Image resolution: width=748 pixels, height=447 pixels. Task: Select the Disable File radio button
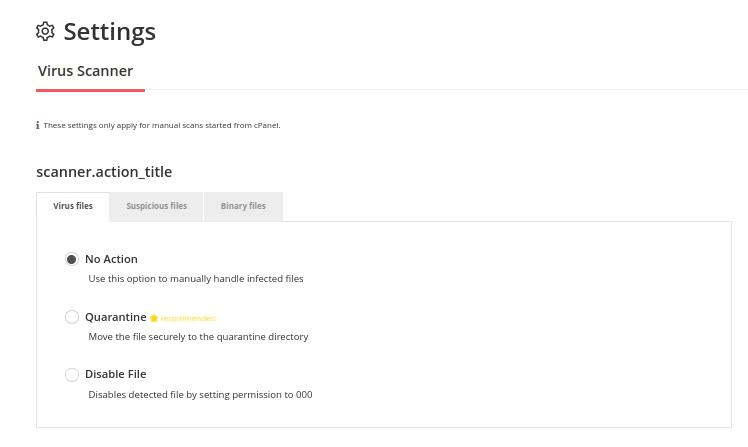(x=72, y=374)
